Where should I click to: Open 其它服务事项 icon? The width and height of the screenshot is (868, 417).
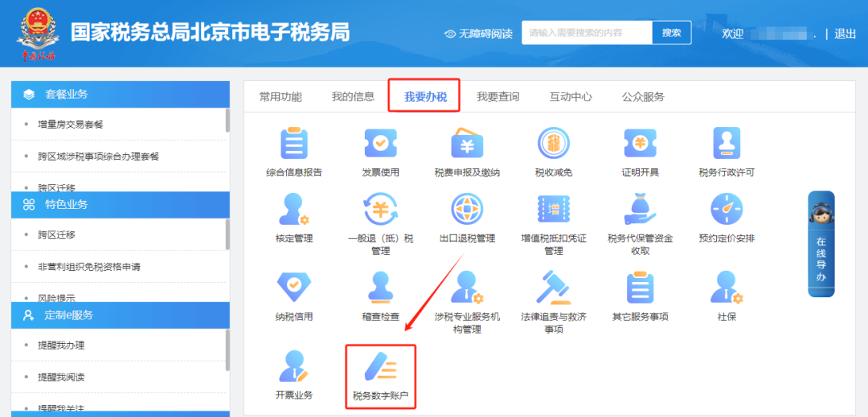[x=640, y=288]
